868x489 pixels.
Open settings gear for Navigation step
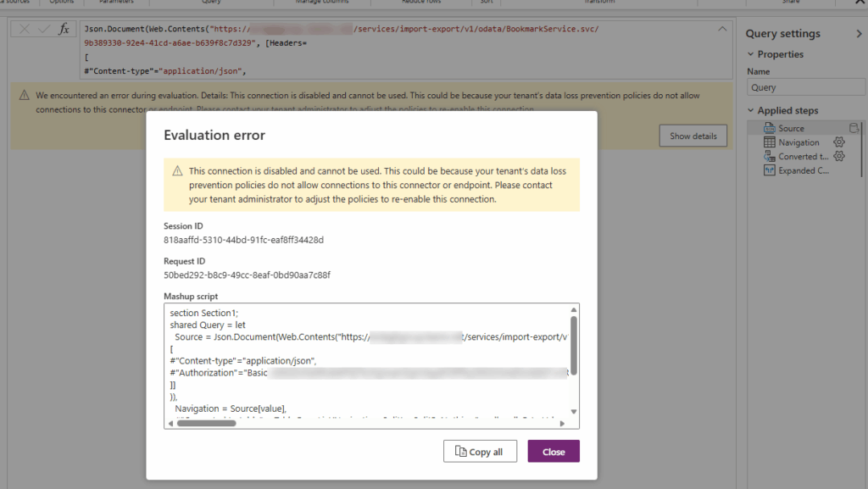[837, 142]
